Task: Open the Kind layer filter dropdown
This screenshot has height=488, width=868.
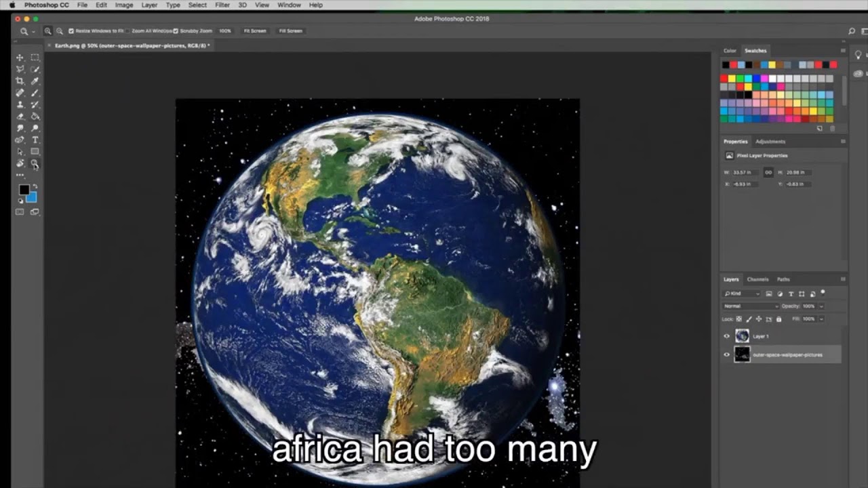Action: pyautogui.click(x=742, y=293)
